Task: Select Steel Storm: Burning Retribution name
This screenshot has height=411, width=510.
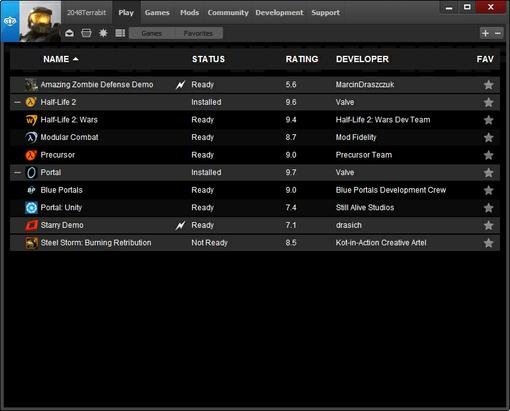Action: pos(96,243)
